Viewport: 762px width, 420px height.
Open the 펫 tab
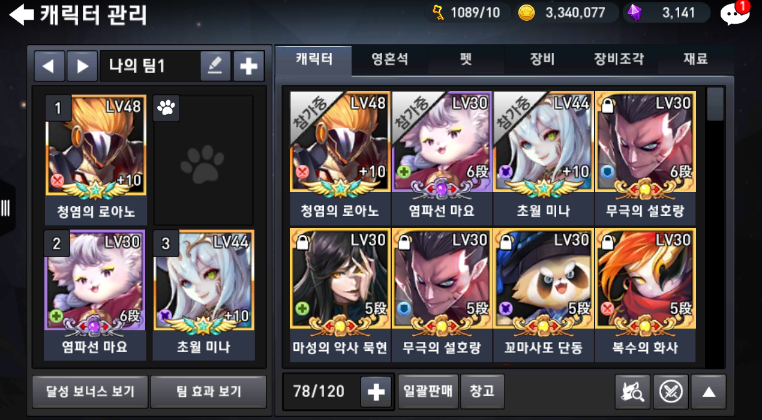click(x=466, y=60)
